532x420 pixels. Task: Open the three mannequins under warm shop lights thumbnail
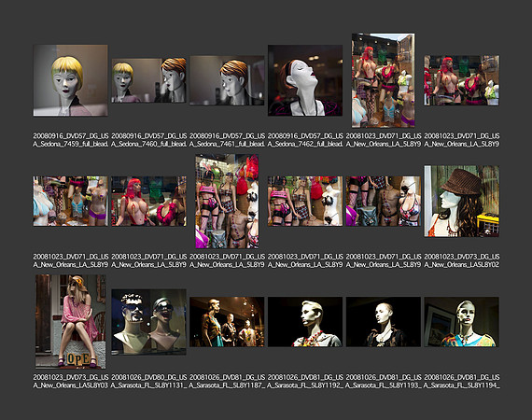click(227, 322)
